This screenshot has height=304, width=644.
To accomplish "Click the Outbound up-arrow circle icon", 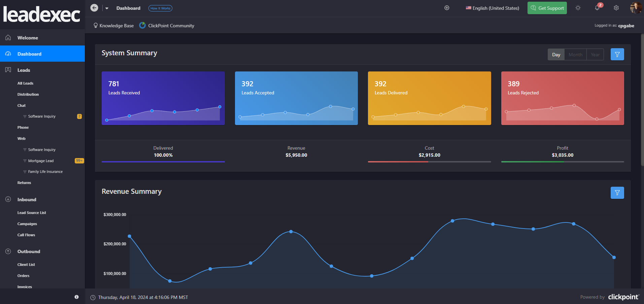I will (8, 251).
